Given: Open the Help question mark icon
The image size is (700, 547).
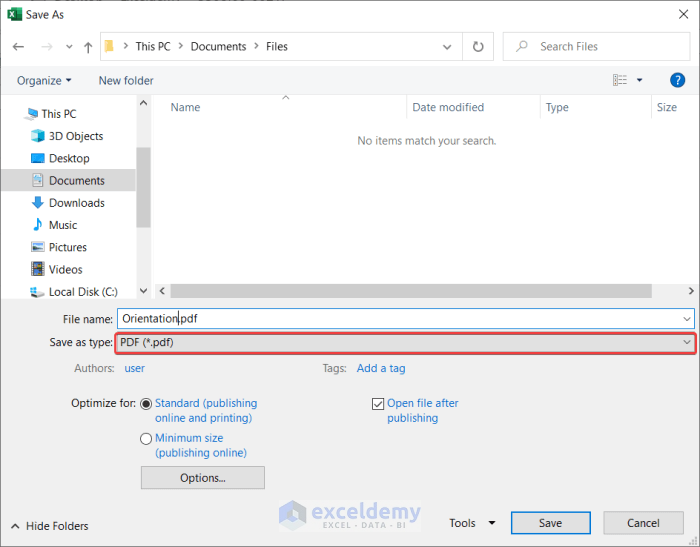Looking at the screenshot, I should [677, 80].
